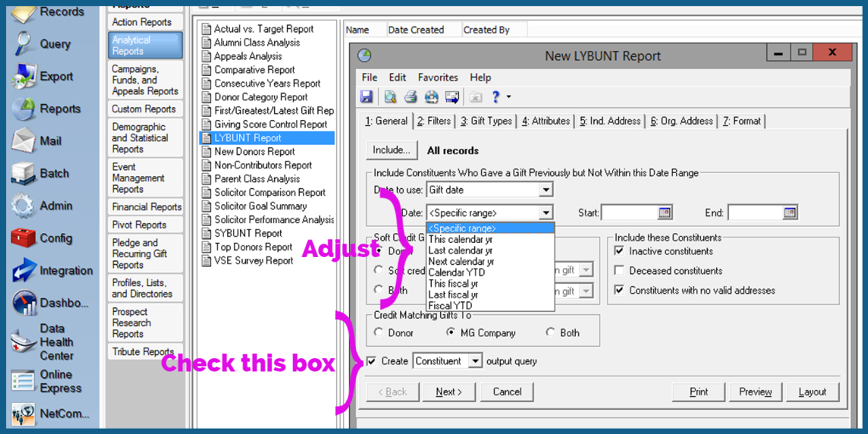Open the Integration arrow icon
Screen dimensions: 868x434
[x=24, y=271]
